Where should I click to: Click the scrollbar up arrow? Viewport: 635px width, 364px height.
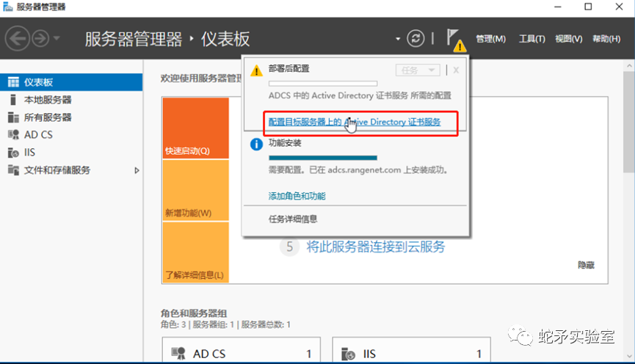click(x=629, y=65)
